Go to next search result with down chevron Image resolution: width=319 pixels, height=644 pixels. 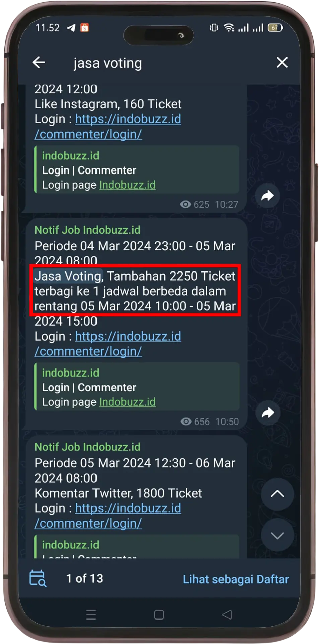pyautogui.click(x=277, y=535)
